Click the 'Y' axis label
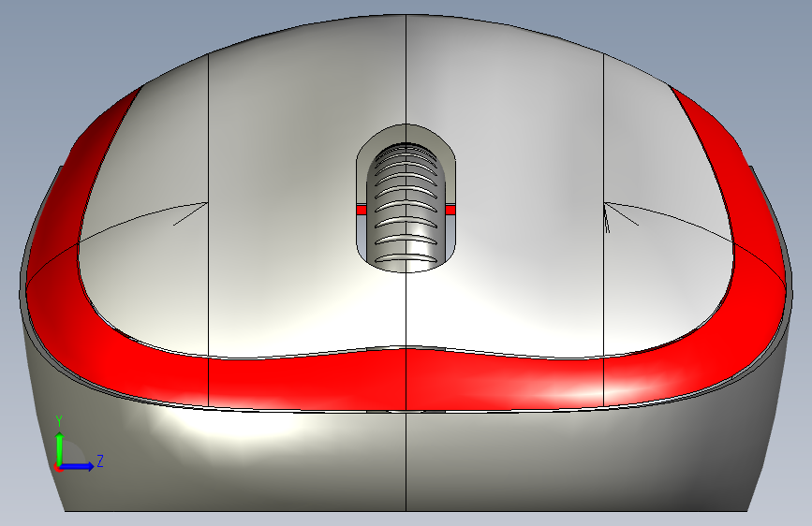The height and width of the screenshot is (526, 812). (60, 422)
